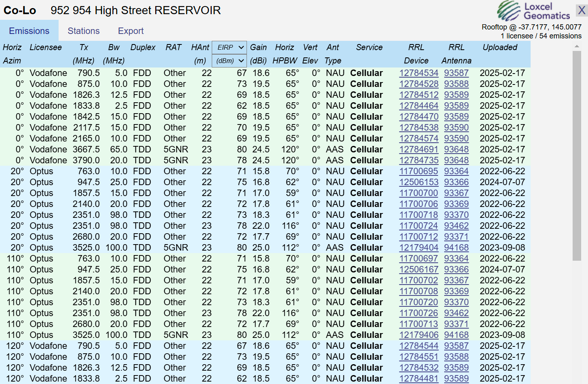Open RRL device link 12784534
The width and height of the screenshot is (588, 384).
[419, 73]
